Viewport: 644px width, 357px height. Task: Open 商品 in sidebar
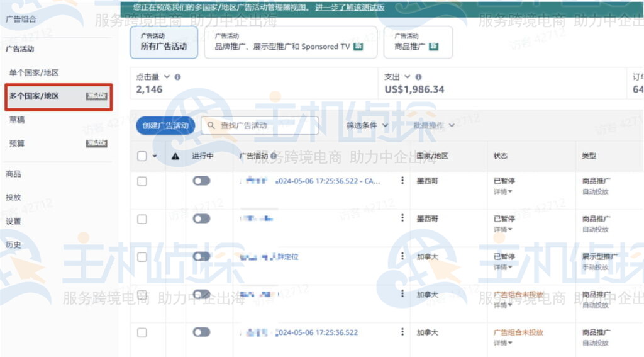click(x=13, y=174)
